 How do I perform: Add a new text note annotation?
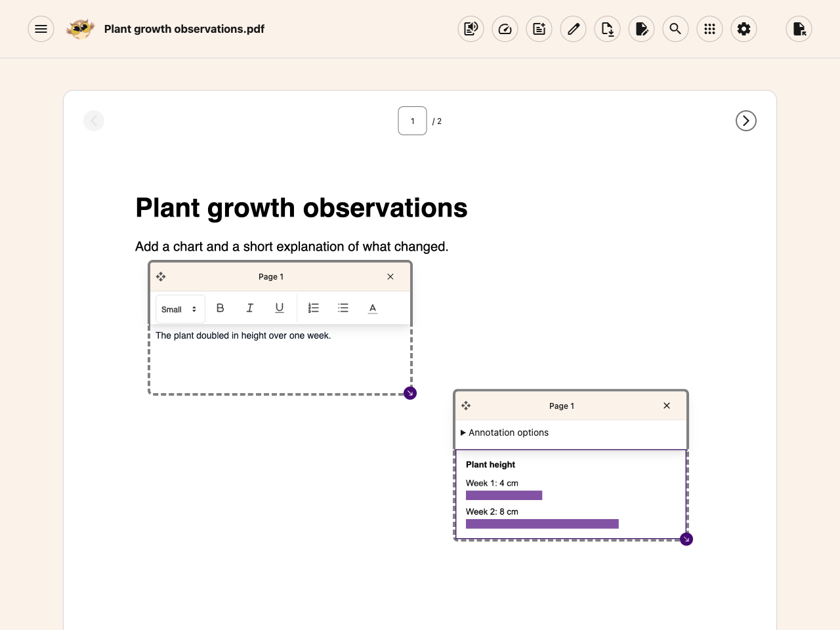pyautogui.click(x=539, y=29)
